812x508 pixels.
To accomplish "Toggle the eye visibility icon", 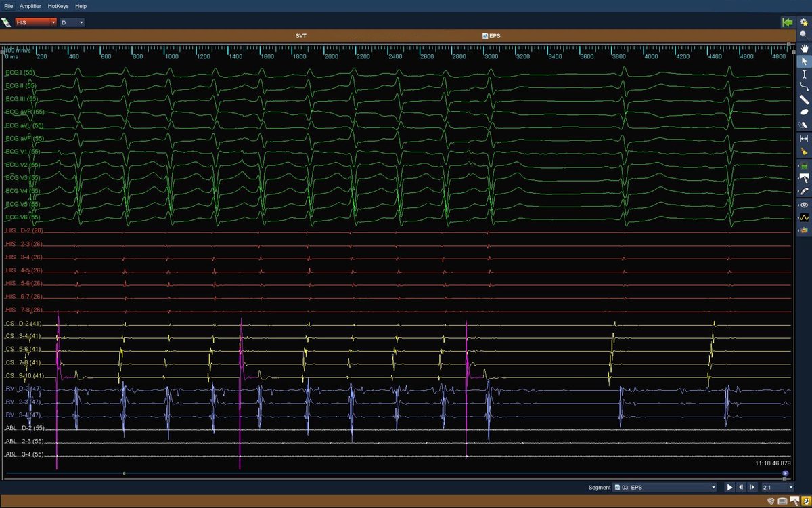I will tap(804, 205).
